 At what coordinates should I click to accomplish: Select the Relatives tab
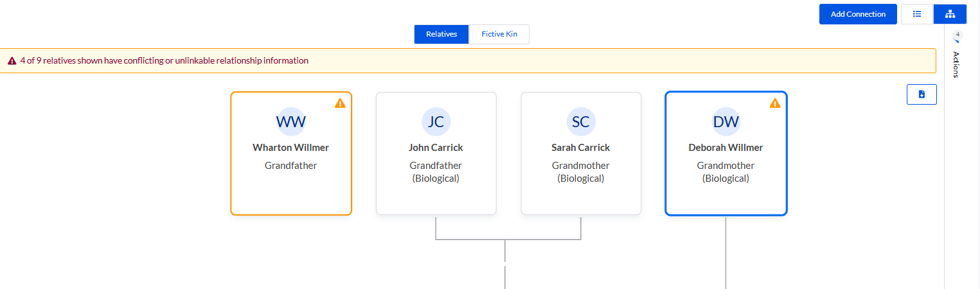441,34
